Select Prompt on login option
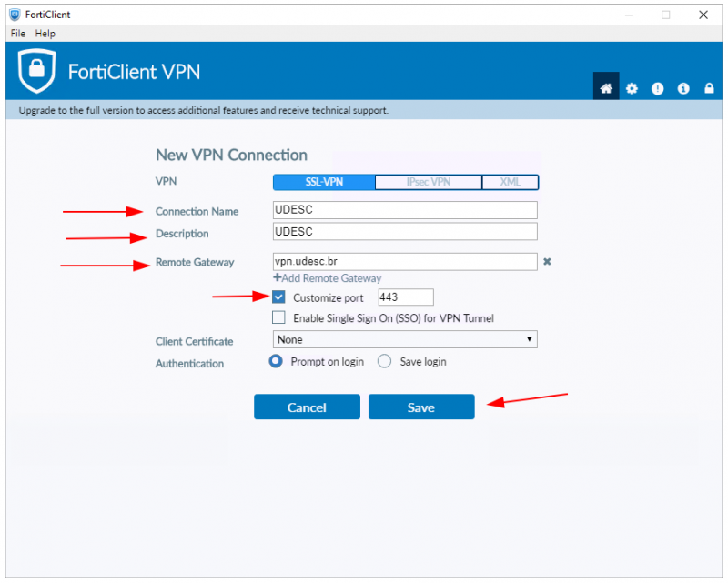 pyautogui.click(x=276, y=361)
